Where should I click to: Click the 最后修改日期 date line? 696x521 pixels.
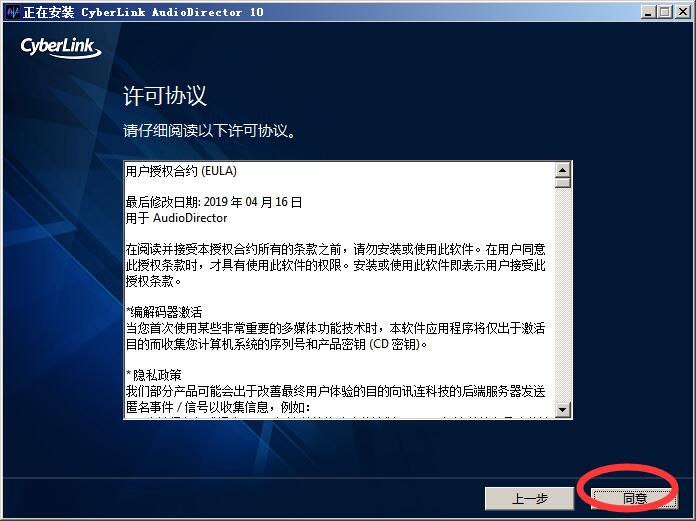[x=214, y=202]
